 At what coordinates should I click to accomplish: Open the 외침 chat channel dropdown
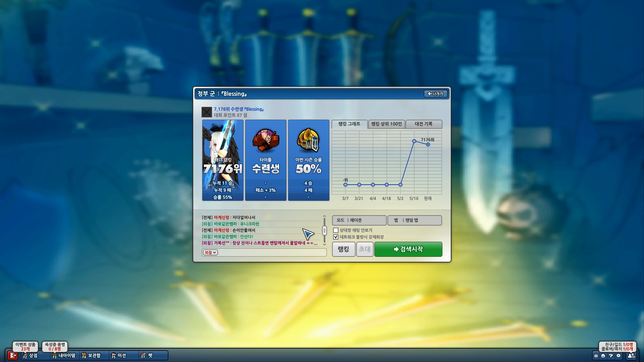pos(210,252)
